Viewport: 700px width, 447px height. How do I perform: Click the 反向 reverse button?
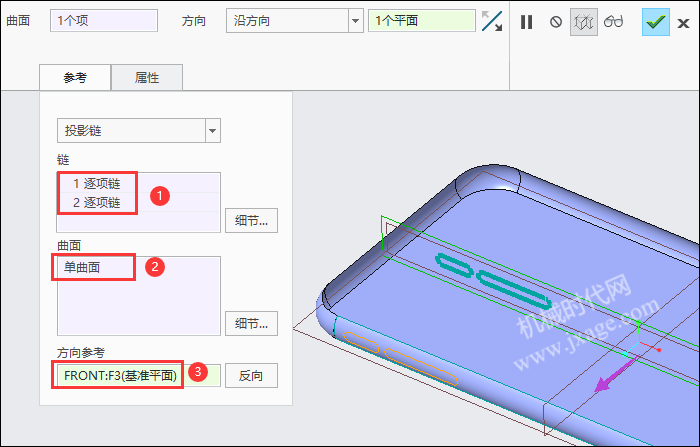click(x=251, y=376)
